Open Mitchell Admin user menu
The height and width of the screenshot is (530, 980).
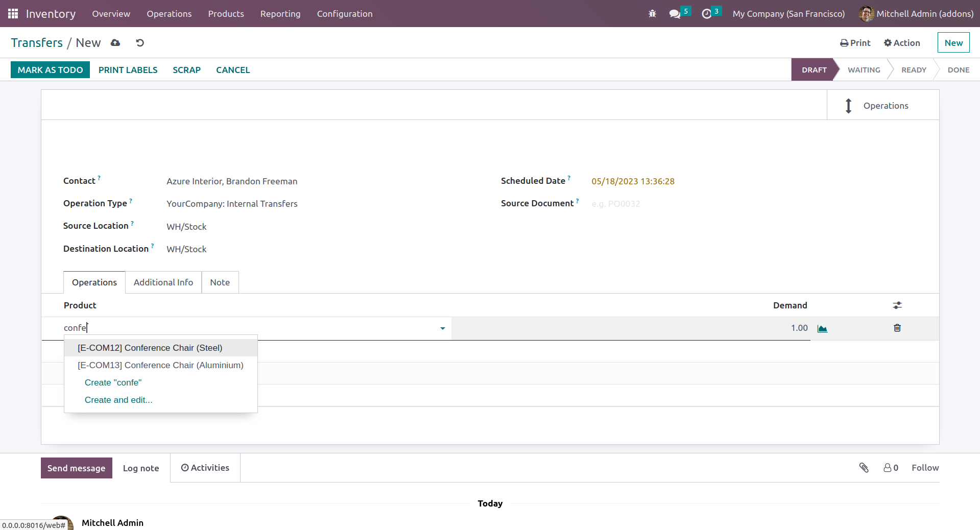click(916, 14)
